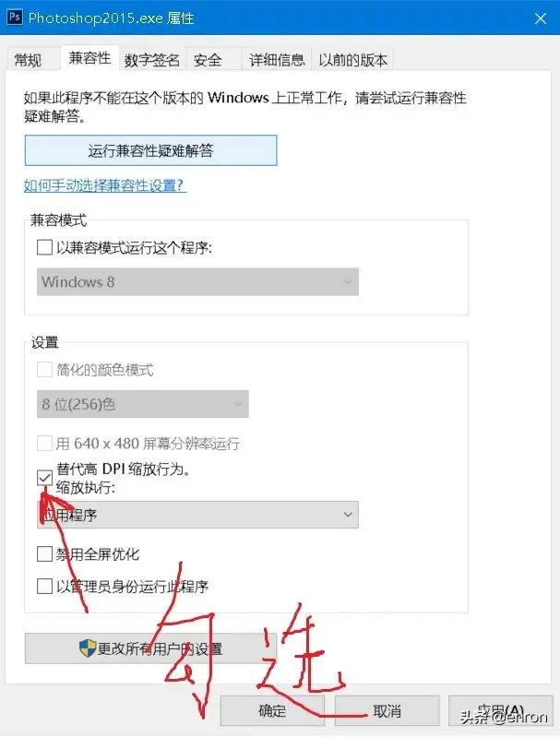Viewport: 560px width, 737px height.
Task: Enable 以兼容模式运行这个程序 checkbox
Action: (x=44, y=247)
